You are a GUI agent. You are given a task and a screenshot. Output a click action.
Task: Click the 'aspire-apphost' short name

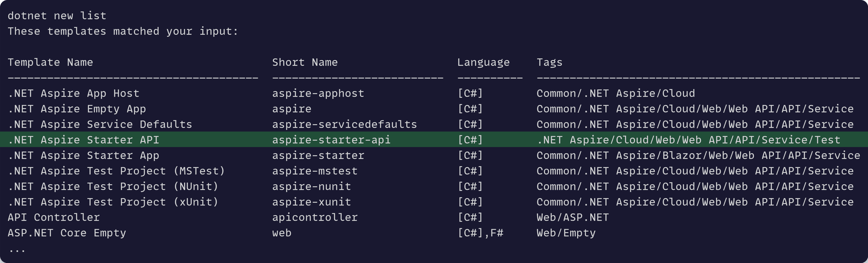[318, 93]
